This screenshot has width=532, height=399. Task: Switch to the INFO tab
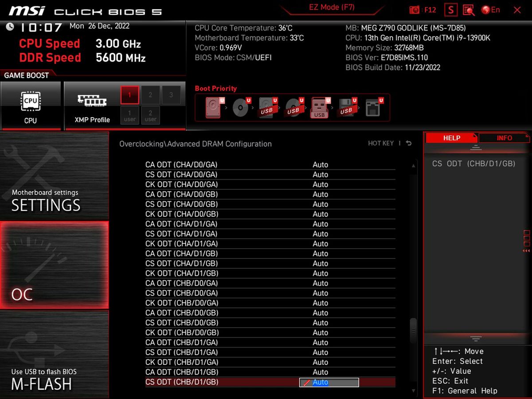[x=505, y=138]
